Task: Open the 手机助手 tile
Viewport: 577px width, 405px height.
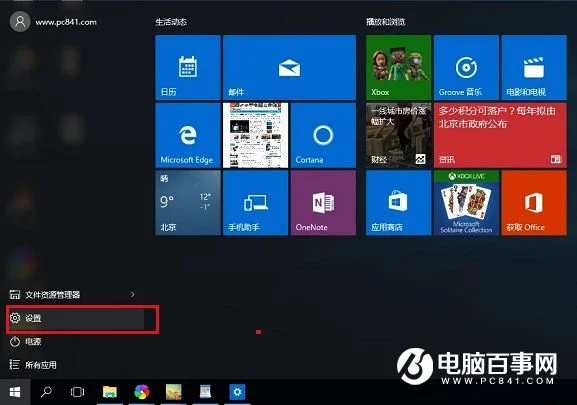Action: point(255,203)
